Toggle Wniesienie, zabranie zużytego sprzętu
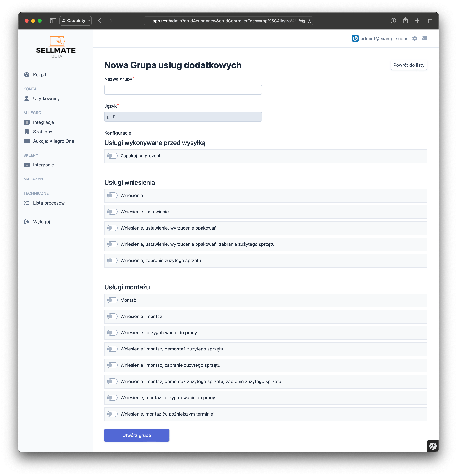 click(112, 261)
